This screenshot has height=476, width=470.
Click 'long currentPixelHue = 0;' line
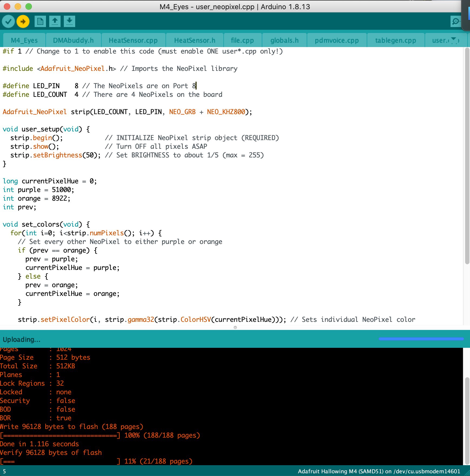pos(50,181)
